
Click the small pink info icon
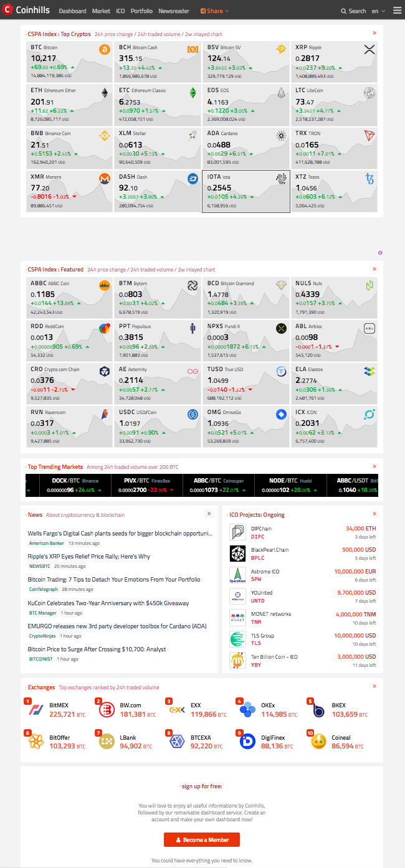point(380,253)
